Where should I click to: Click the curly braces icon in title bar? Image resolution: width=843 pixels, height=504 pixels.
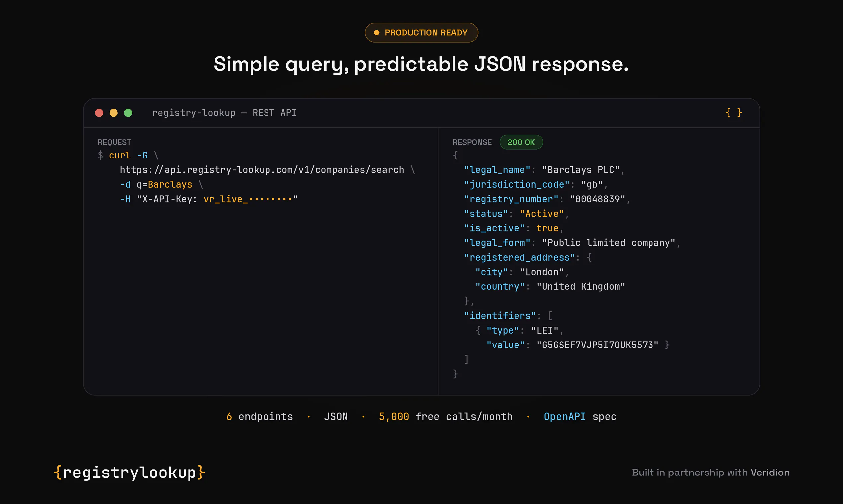tap(733, 113)
